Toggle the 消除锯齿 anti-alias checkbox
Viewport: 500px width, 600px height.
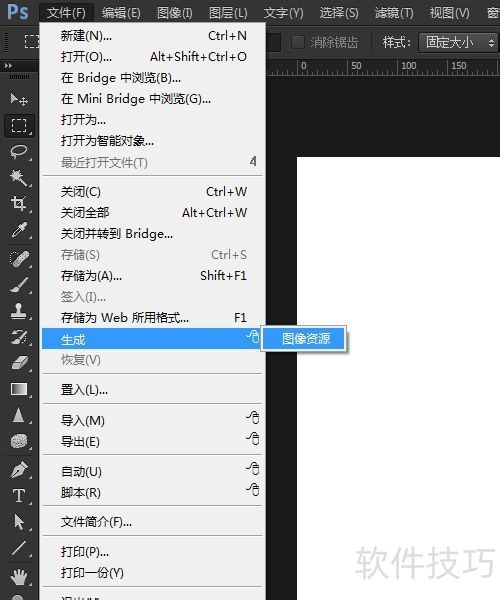click(x=298, y=42)
